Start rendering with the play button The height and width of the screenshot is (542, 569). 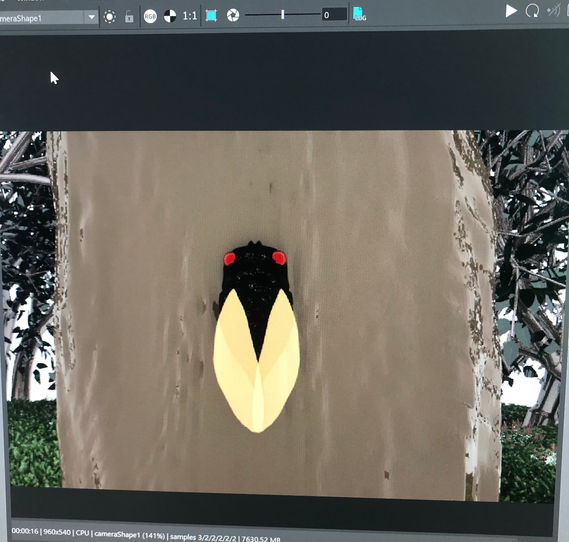(x=511, y=11)
